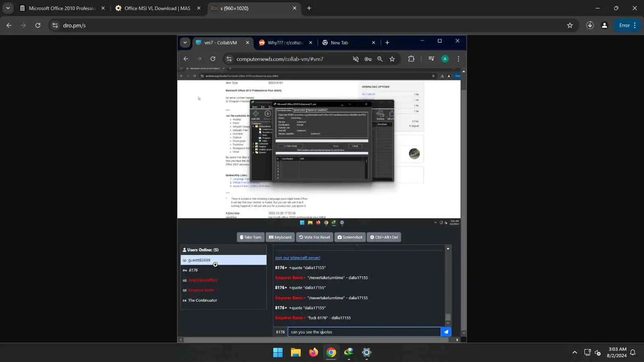Toggle the muted-sound icon in the computernewb address bar
The height and width of the screenshot is (362, 644).
click(x=356, y=59)
